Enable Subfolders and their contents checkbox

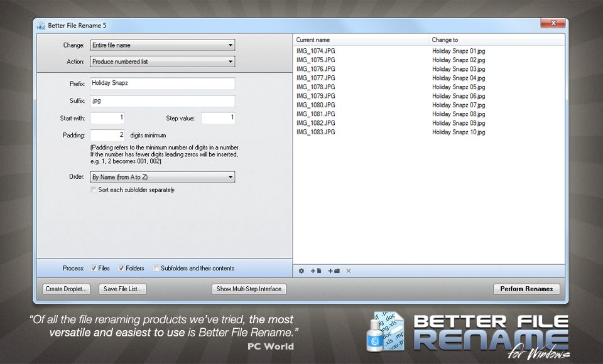tap(156, 268)
